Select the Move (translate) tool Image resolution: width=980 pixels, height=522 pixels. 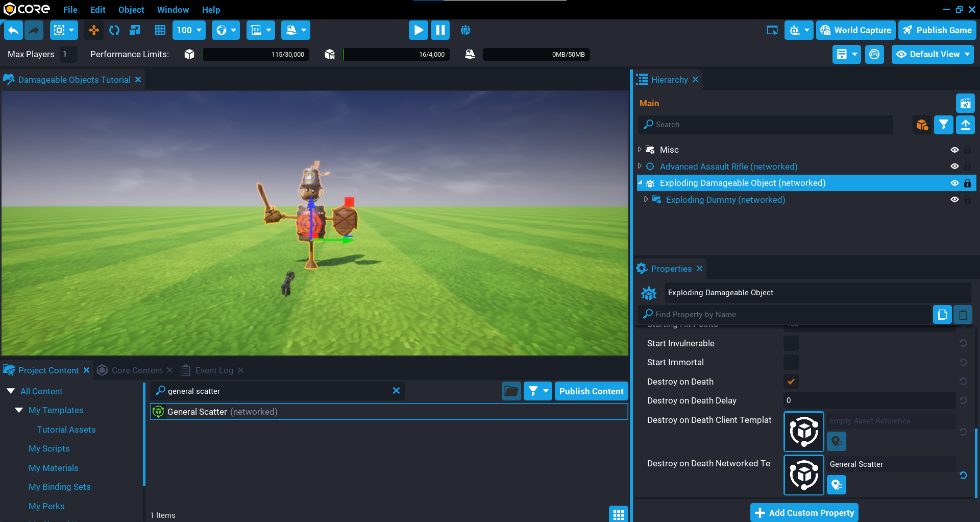tap(94, 30)
